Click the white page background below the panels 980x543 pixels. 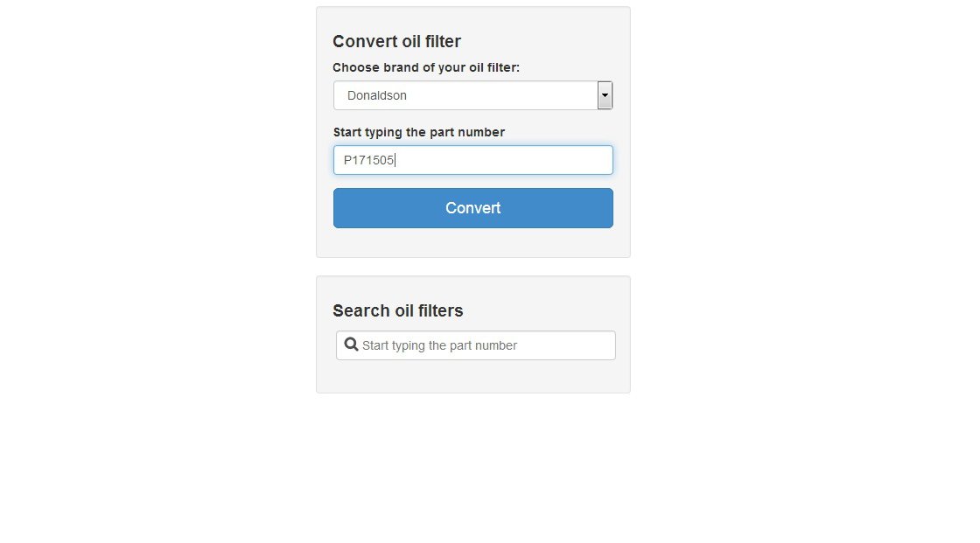point(472,472)
